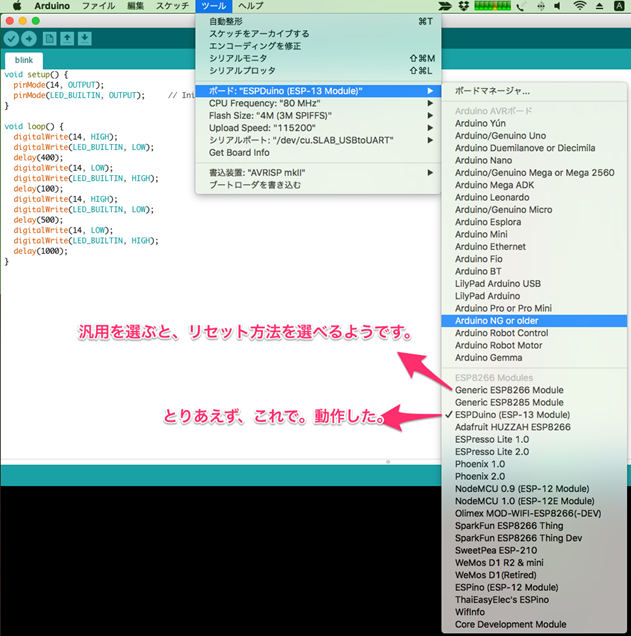Switch to the blink sketch tab
The image size is (631, 636).
point(23,60)
